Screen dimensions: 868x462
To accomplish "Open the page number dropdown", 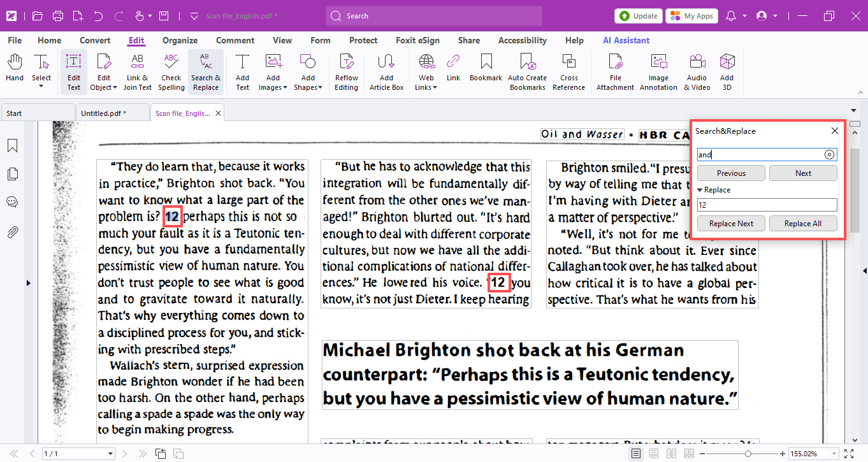I will [x=111, y=454].
